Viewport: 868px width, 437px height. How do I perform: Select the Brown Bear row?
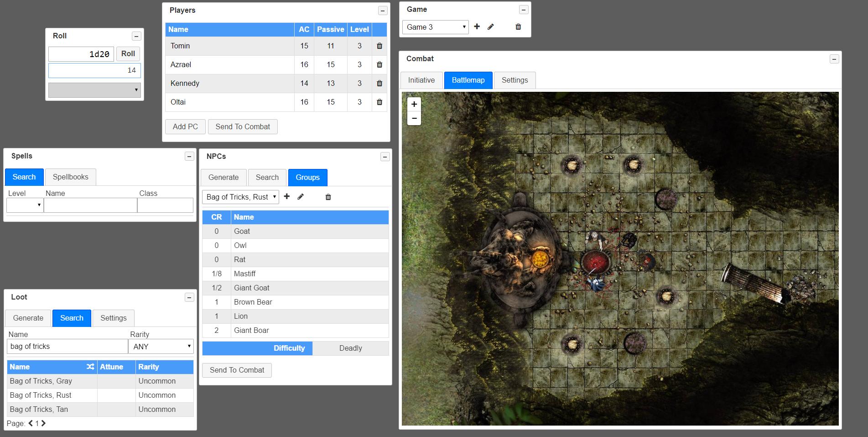click(x=296, y=302)
